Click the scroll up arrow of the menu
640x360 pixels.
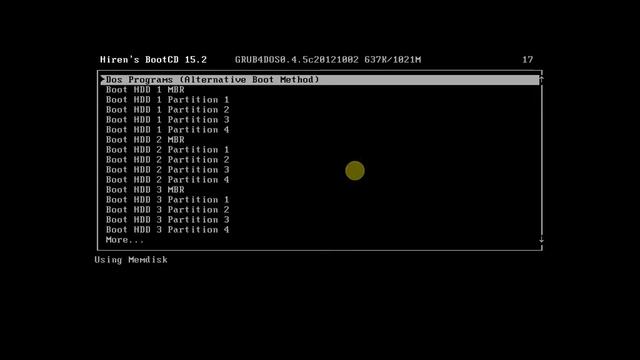[541, 79]
